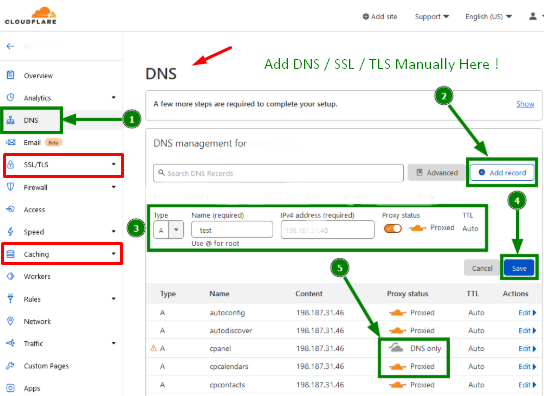
Task: Click the Rules filter icon
Action: pyautogui.click(x=10, y=298)
